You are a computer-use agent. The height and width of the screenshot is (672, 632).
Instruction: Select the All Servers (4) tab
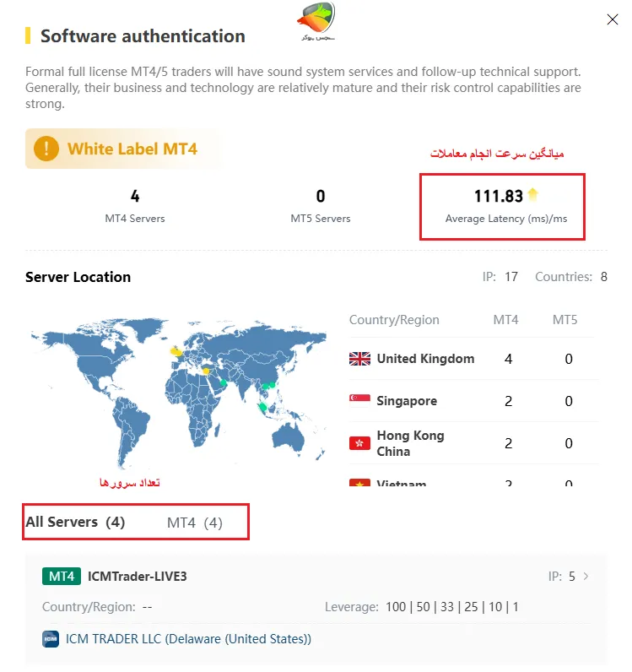[x=75, y=522]
